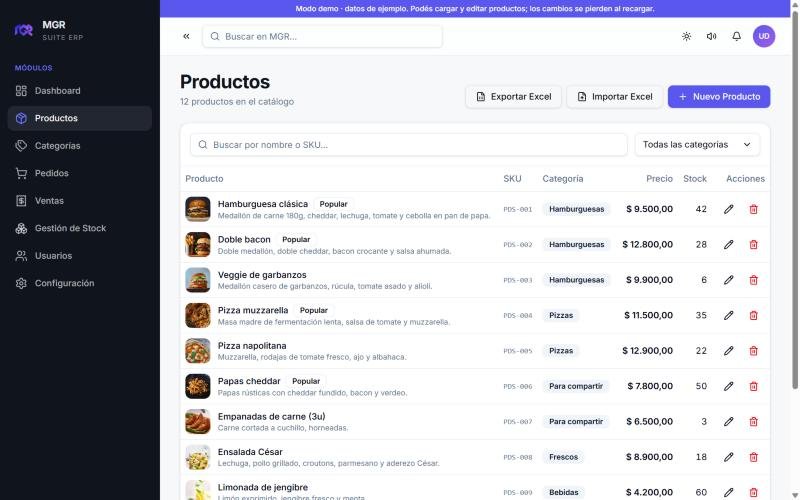Click Frescos category tag
The image size is (800, 500).
[563, 458]
